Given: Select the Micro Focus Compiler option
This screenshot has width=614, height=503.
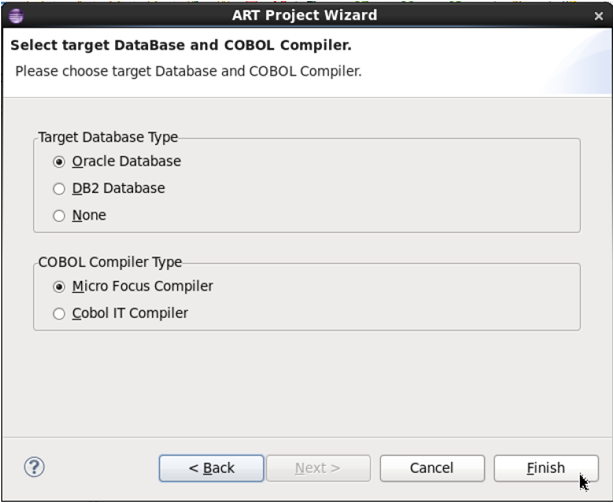Looking at the screenshot, I should pos(59,286).
